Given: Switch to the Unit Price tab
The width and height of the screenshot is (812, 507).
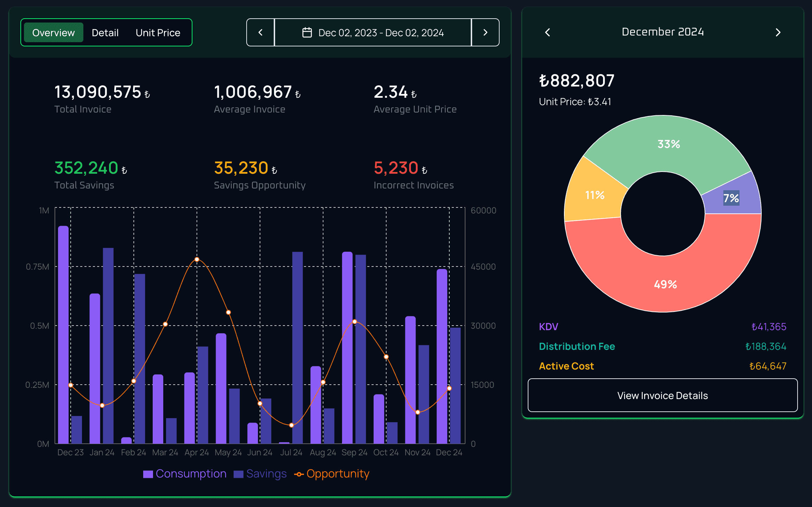Looking at the screenshot, I should pyautogui.click(x=158, y=33).
